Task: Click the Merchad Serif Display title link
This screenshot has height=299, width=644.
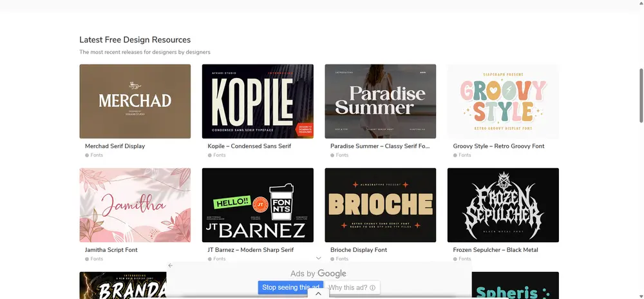Action: (x=115, y=146)
